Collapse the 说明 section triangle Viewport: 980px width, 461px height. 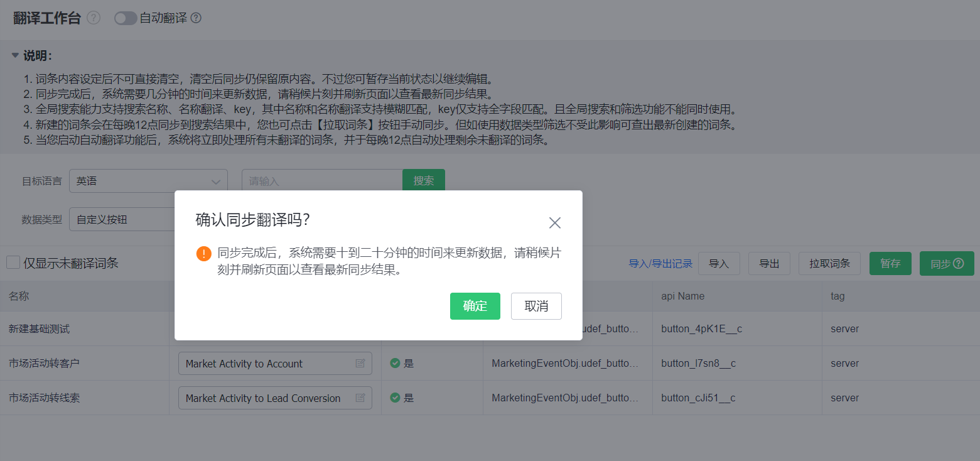coord(15,55)
